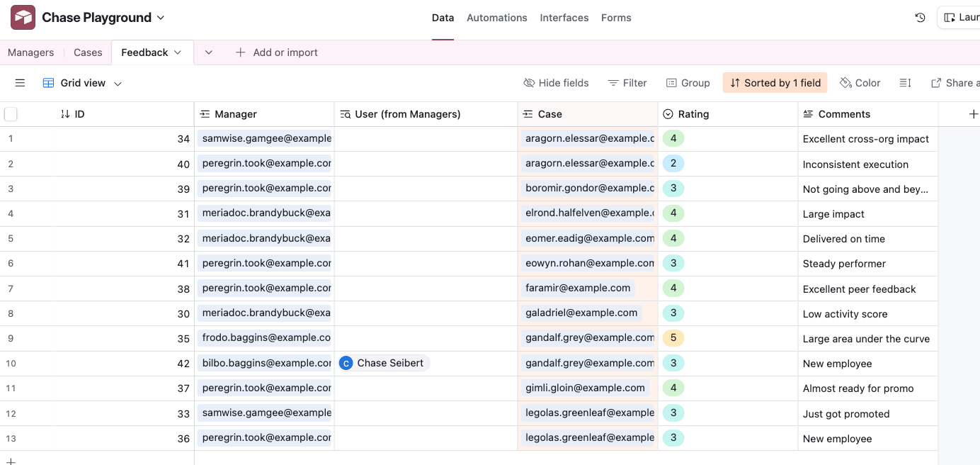This screenshot has width=980, height=465.
Task: Click the Sorted by 1 field button
Action: click(775, 83)
